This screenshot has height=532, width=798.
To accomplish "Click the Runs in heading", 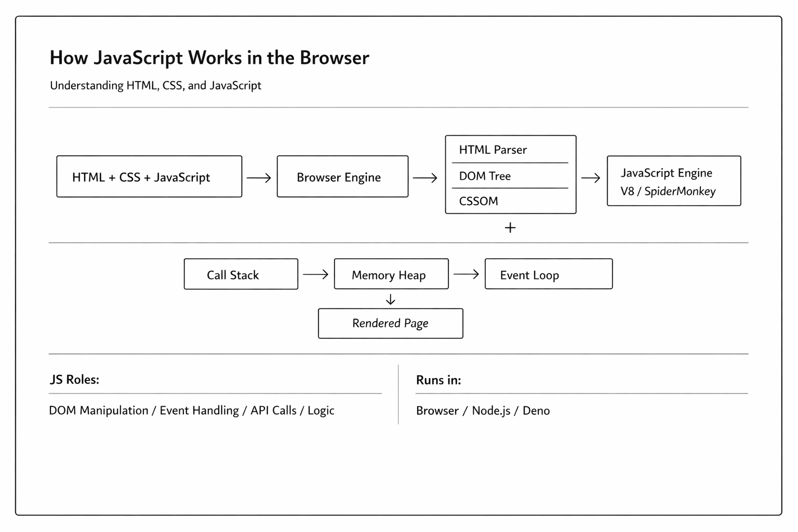I will coord(438,380).
